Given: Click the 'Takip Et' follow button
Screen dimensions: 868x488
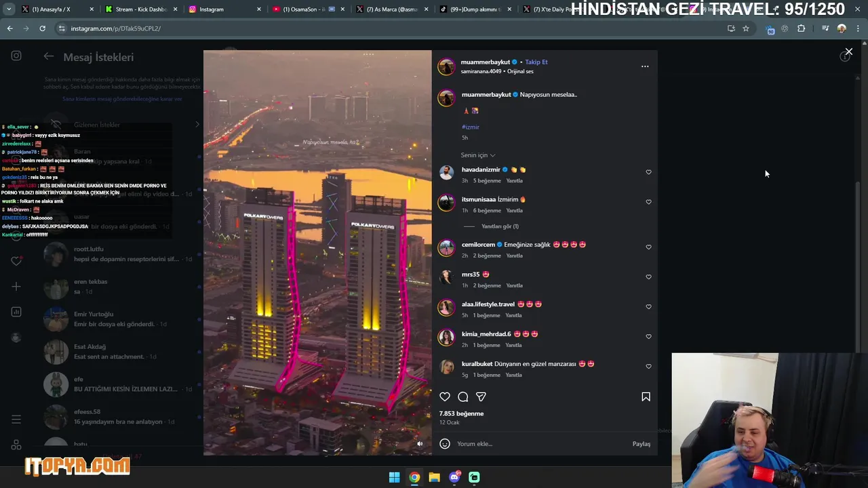Looking at the screenshot, I should pos(536,62).
